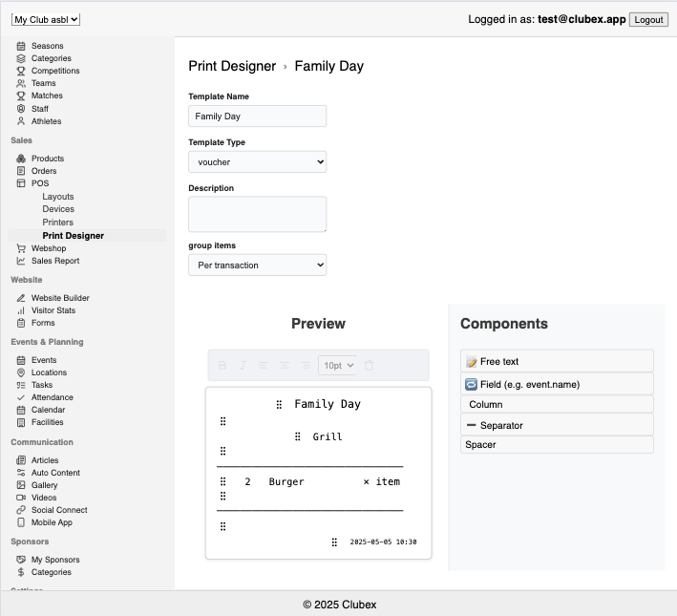Click the drag handle next to Grill
Viewport: 677px width, 616px height.
pos(298,436)
